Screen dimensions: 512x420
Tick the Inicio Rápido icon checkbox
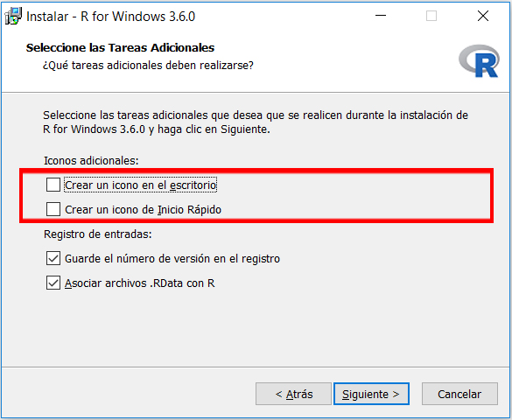click(53, 209)
